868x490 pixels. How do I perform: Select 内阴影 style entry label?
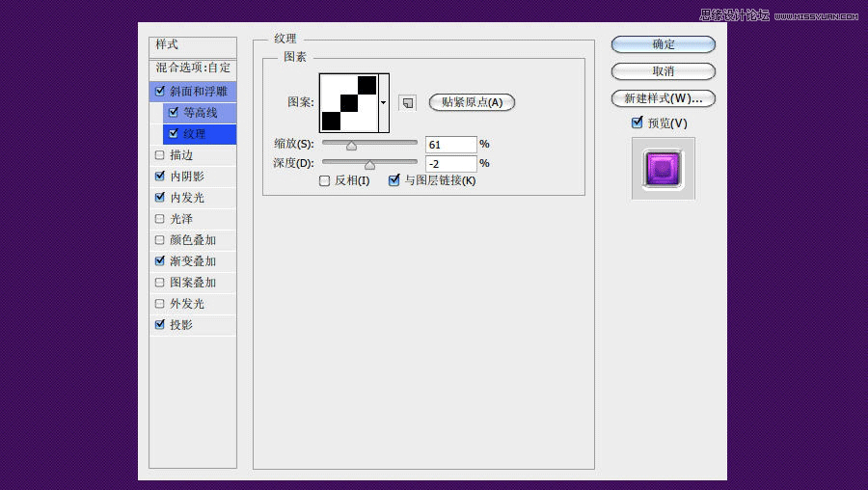187,177
